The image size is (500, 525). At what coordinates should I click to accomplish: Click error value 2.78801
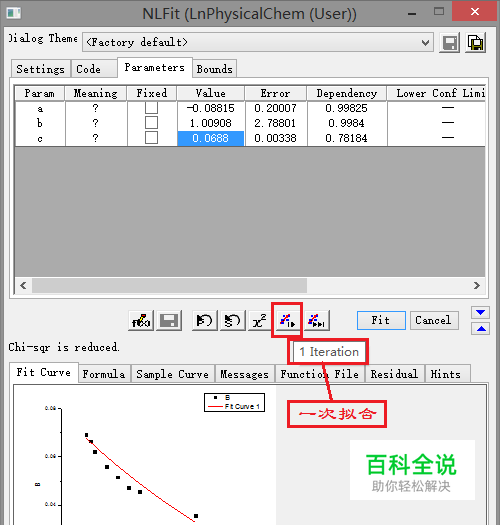point(275,123)
